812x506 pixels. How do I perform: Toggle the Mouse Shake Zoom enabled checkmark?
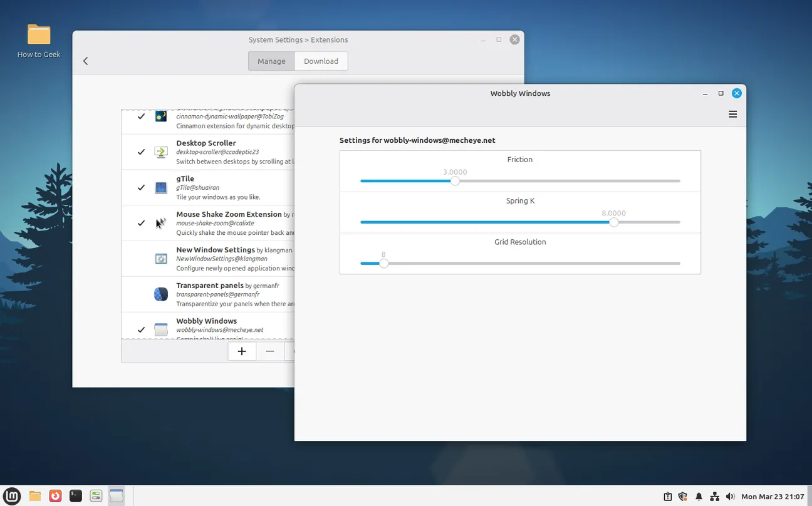pyautogui.click(x=141, y=223)
